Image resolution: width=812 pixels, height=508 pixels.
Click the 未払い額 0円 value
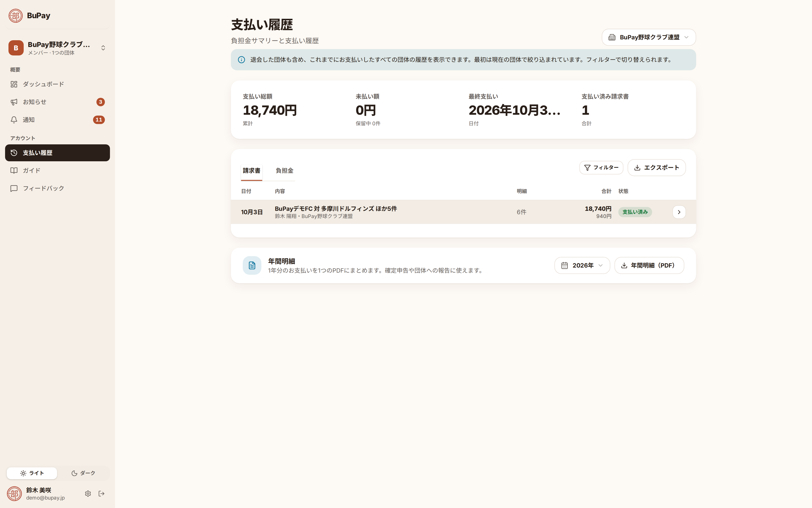pyautogui.click(x=365, y=110)
